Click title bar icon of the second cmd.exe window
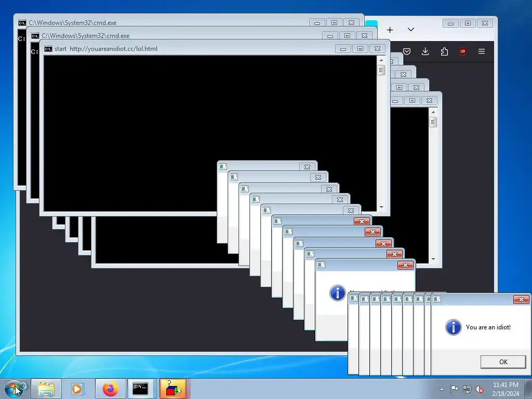The image size is (532, 399). (35, 36)
